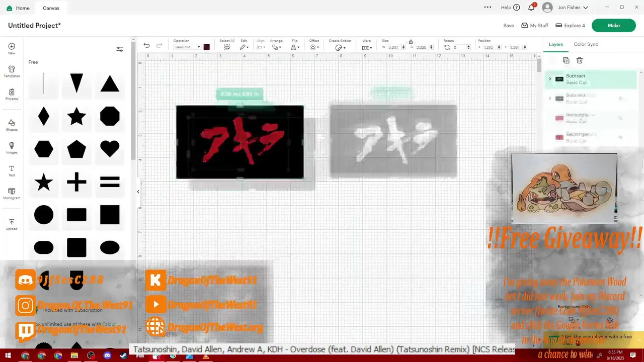Add the pentagon shape
Screen dimensions: 644x362
[x=76, y=149]
